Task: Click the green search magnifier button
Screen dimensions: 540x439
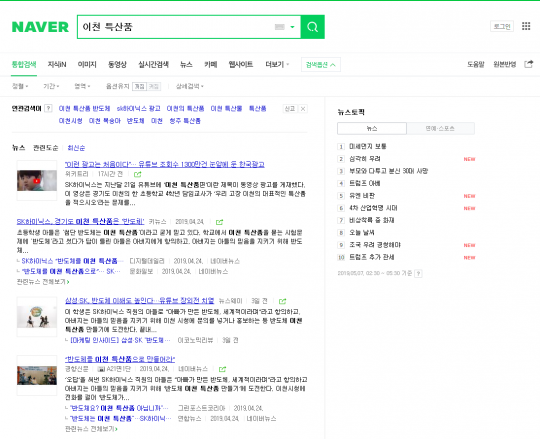Action: [x=312, y=27]
